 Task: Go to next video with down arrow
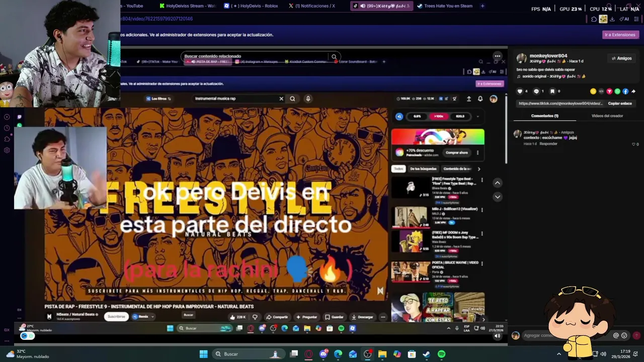click(497, 197)
